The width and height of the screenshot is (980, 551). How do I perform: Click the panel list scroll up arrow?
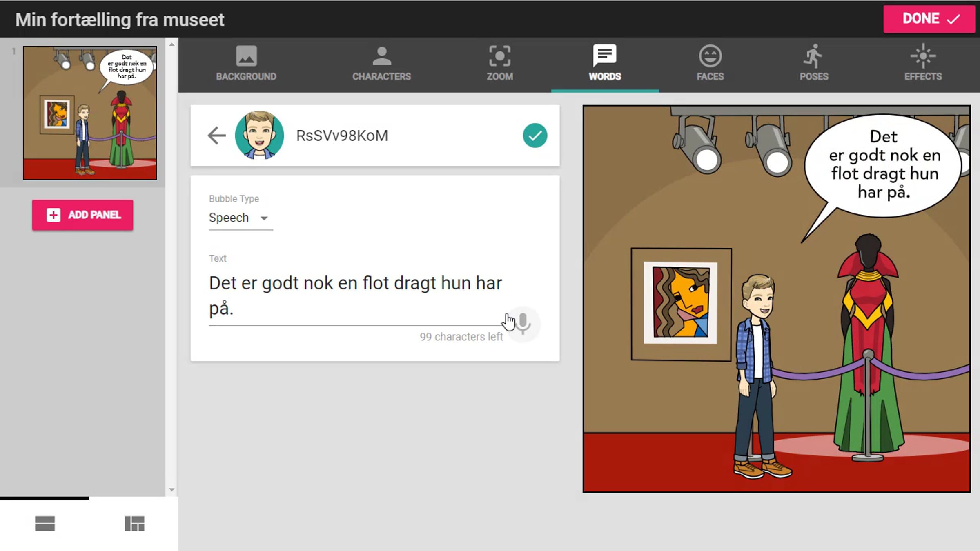point(172,44)
